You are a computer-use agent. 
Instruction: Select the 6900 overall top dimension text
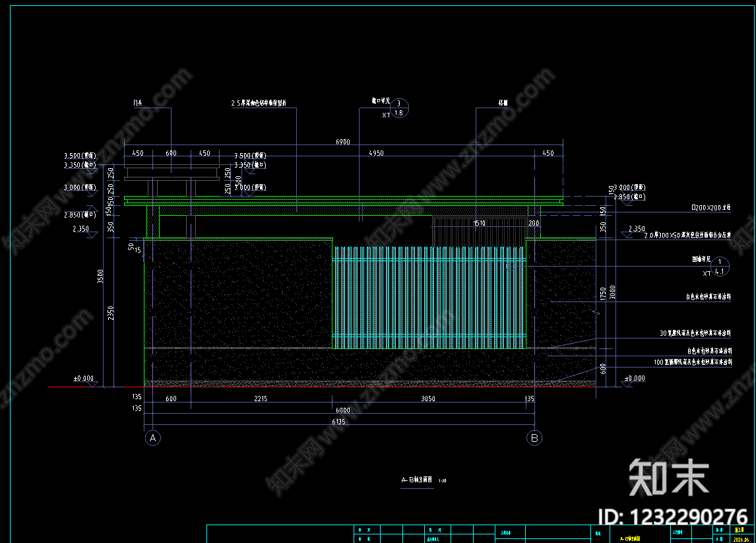343,142
